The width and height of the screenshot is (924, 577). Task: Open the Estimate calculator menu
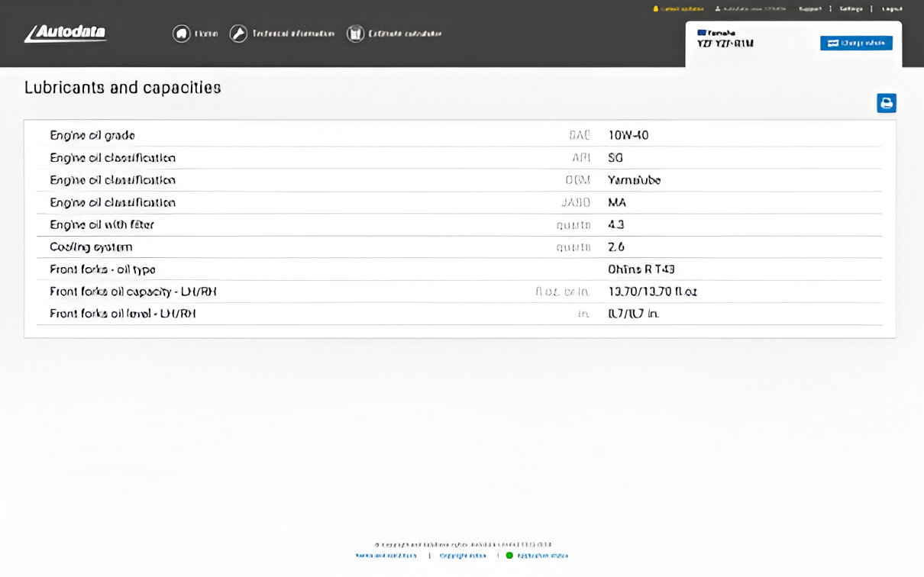coord(405,34)
